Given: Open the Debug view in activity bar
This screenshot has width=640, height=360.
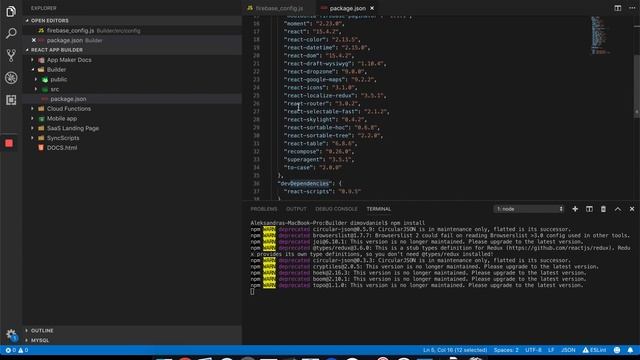Looking at the screenshot, I should [x=11, y=78].
